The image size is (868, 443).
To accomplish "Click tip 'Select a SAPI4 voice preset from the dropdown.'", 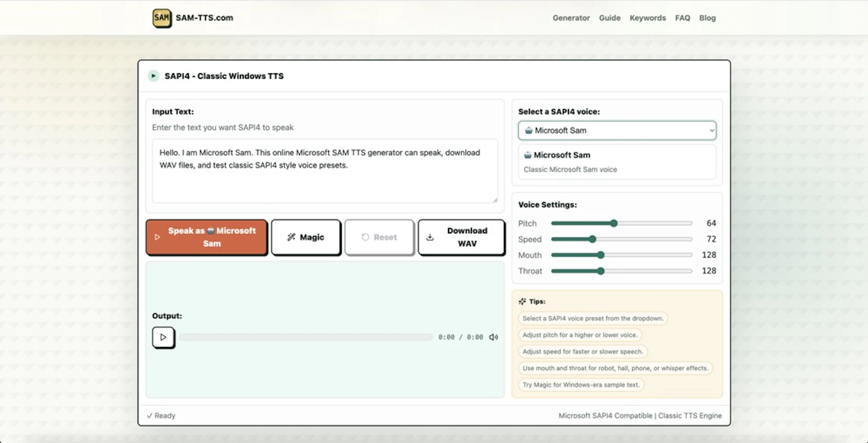I will [x=593, y=319].
